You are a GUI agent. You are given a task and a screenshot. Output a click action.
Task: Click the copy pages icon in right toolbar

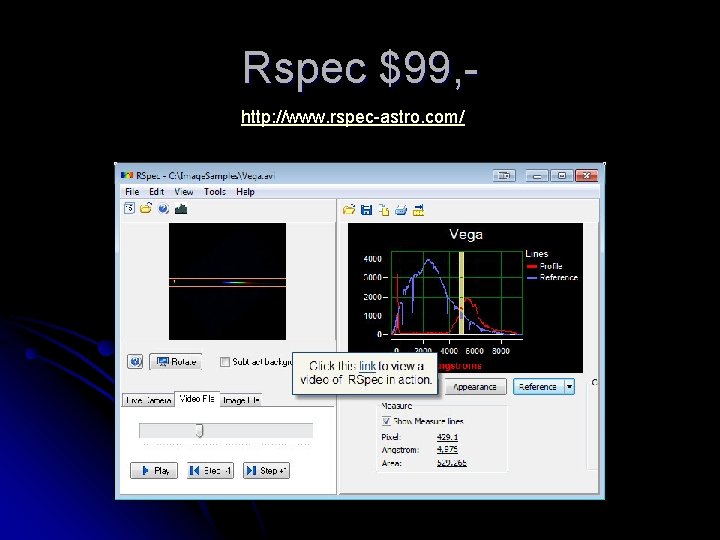384,210
